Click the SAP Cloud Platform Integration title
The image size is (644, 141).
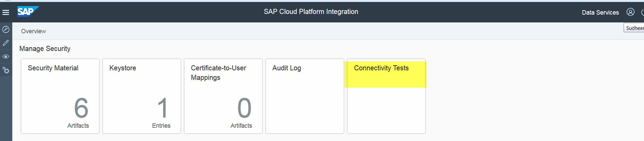click(311, 12)
